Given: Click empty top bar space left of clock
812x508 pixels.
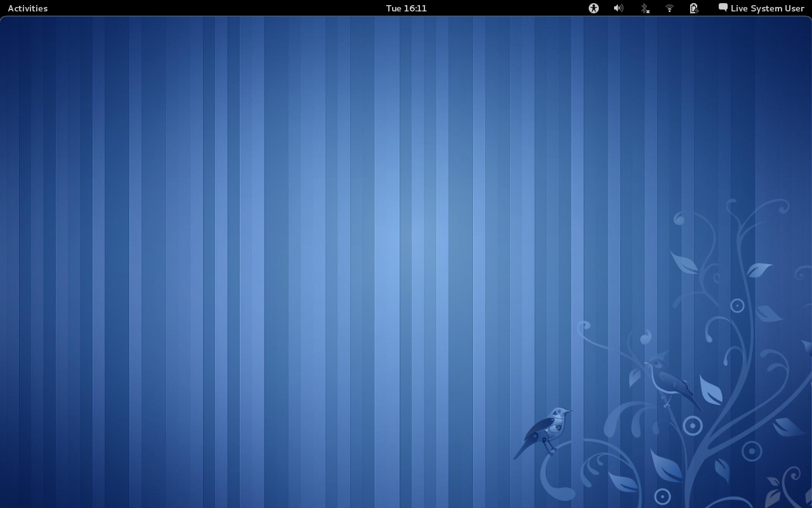Looking at the screenshot, I should 222,8.
